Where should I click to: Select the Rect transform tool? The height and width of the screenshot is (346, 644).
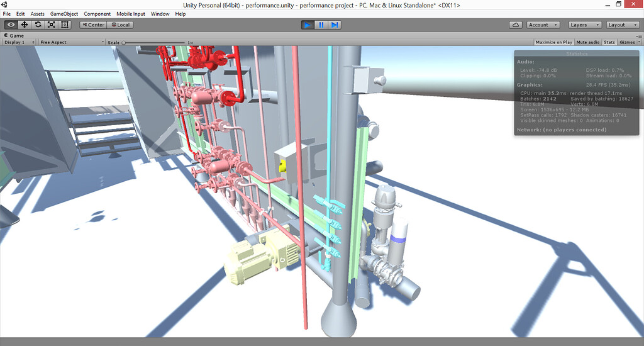[x=65, y=25]
